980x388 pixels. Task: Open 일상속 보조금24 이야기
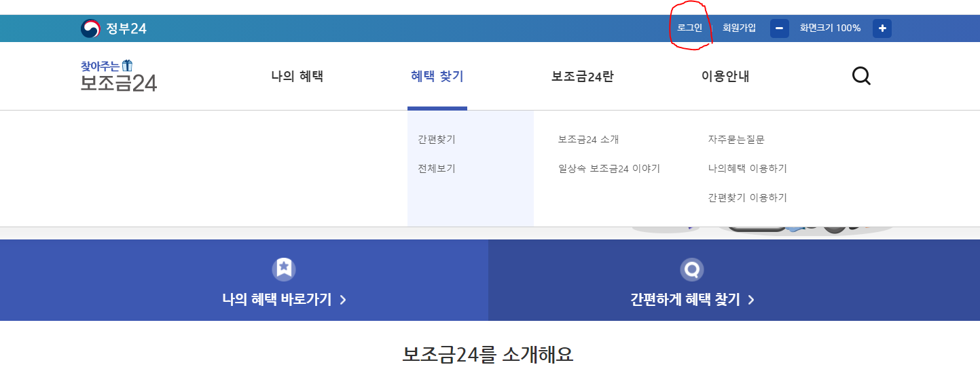(609, 168)
